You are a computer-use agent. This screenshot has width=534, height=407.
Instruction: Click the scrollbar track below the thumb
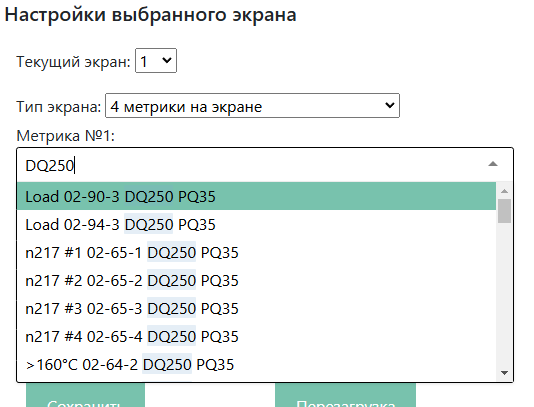504,295
